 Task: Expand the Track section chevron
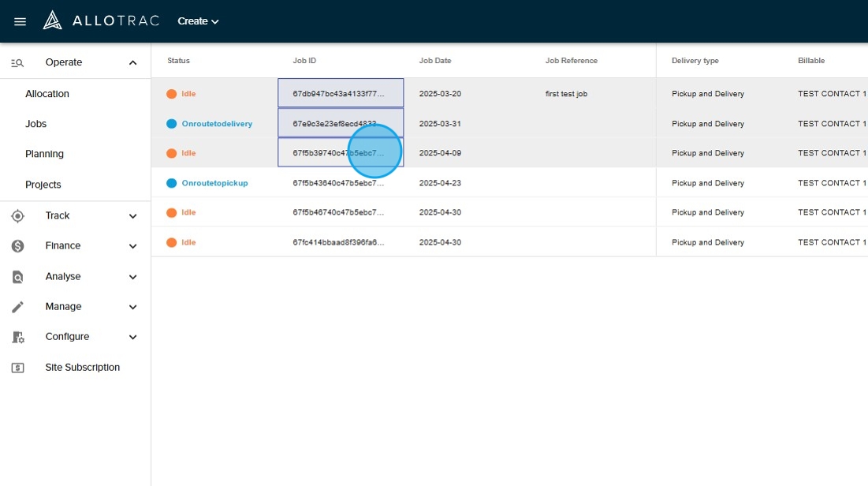[x=132, y=216]
